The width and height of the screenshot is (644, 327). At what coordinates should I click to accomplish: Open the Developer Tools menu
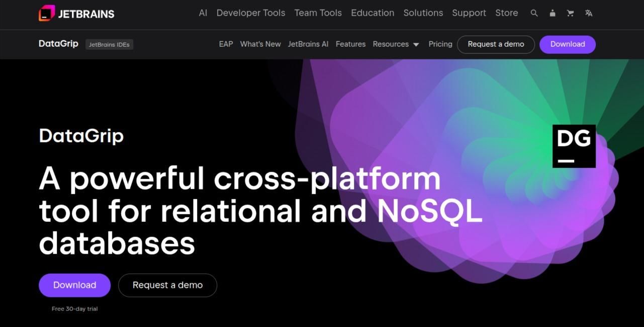(x=251, y=13)
